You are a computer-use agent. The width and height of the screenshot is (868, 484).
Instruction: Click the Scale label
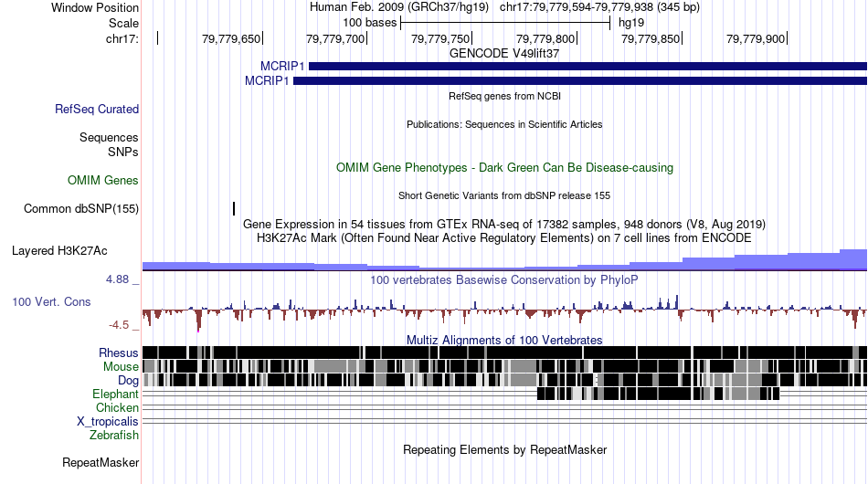click(x=123, y=23)
